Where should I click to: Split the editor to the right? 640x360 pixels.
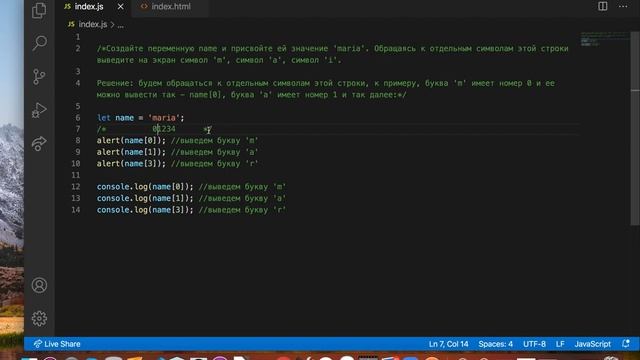(x=602, y=6)
